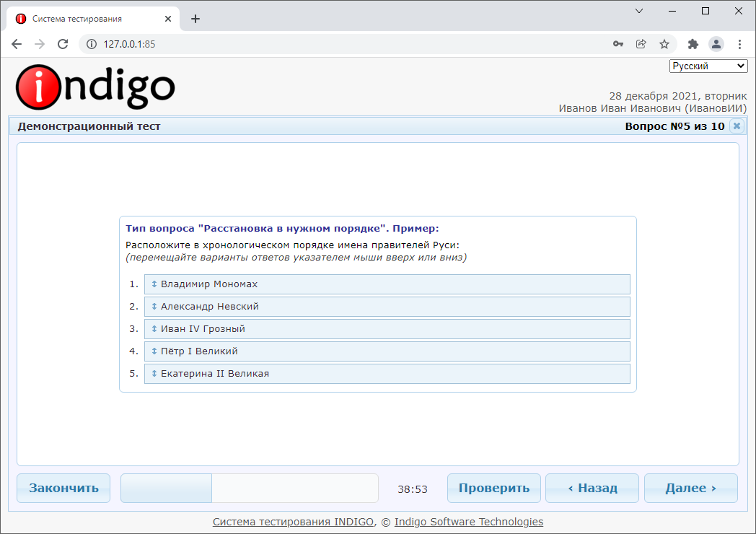Click the Проверить button
The width and height of the screenshot is (756, 534).
(x=493, y=488)
